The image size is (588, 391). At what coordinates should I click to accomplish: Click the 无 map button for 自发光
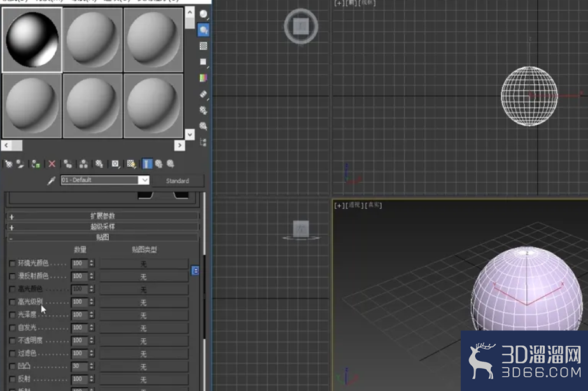tap(144, 329)
